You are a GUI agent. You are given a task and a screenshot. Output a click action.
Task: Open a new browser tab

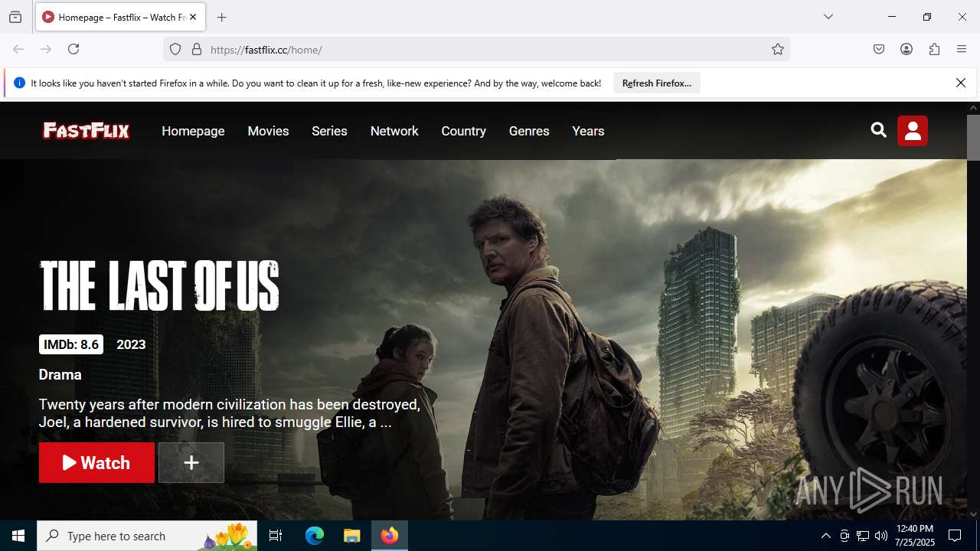221,17
